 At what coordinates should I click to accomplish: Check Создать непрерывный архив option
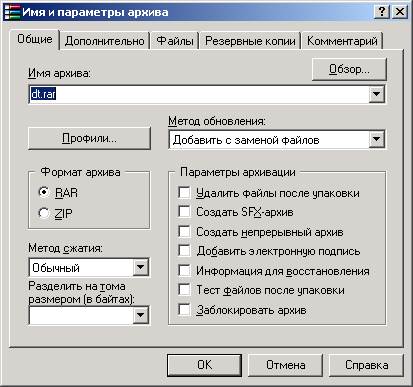tap(184, 231)
